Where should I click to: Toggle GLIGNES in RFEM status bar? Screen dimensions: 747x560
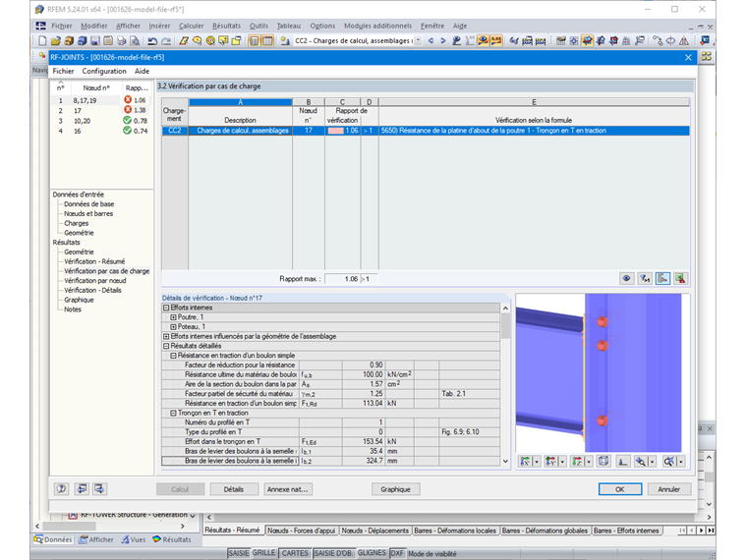pos(372,553)
